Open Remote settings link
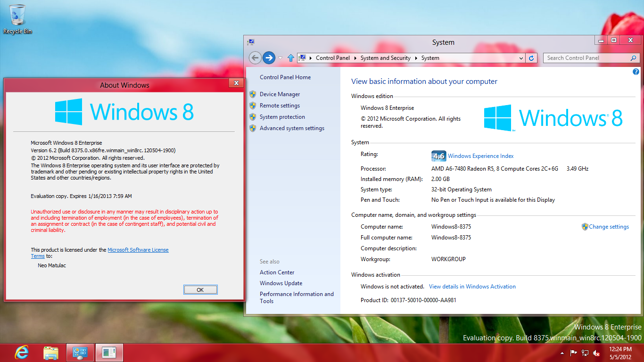The width and height of the screenshot is (644, 362). pyautogui.click(x=280, y=106)
